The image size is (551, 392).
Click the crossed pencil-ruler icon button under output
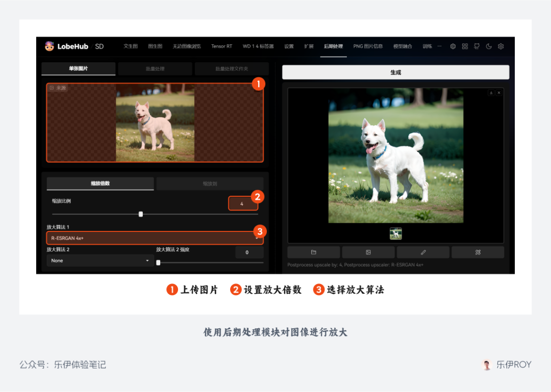[478, 252]
